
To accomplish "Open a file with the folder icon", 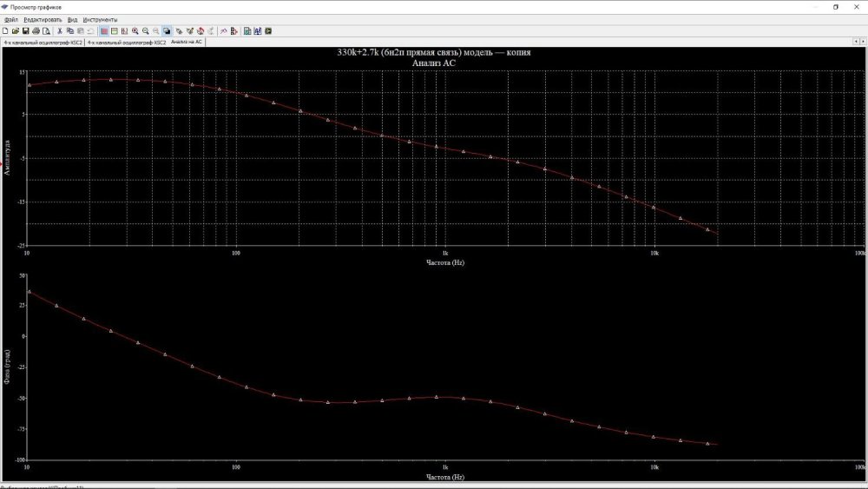I will [x=15, y=30].
